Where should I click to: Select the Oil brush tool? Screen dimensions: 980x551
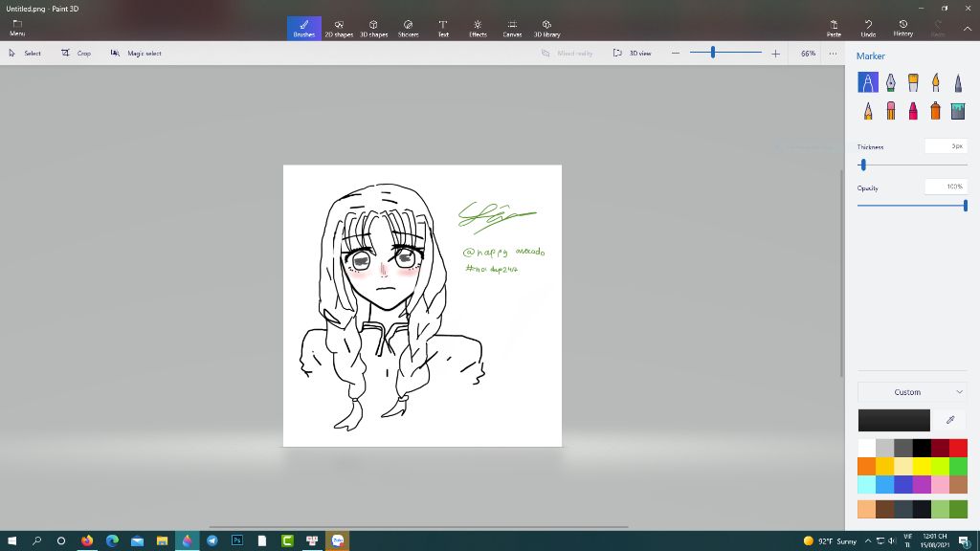click(912, 82)
